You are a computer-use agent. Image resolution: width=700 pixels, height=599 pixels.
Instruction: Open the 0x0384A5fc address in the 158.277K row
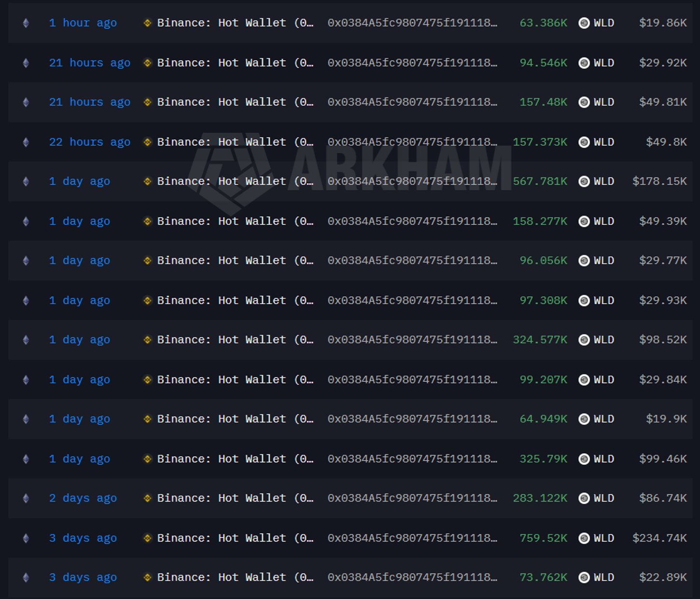pyautogui.click(x=412, y=221)
